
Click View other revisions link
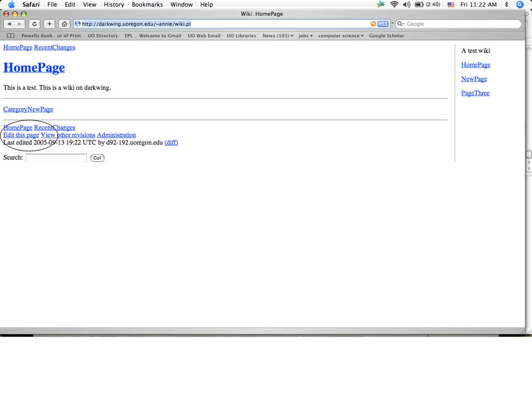(68, 135)
